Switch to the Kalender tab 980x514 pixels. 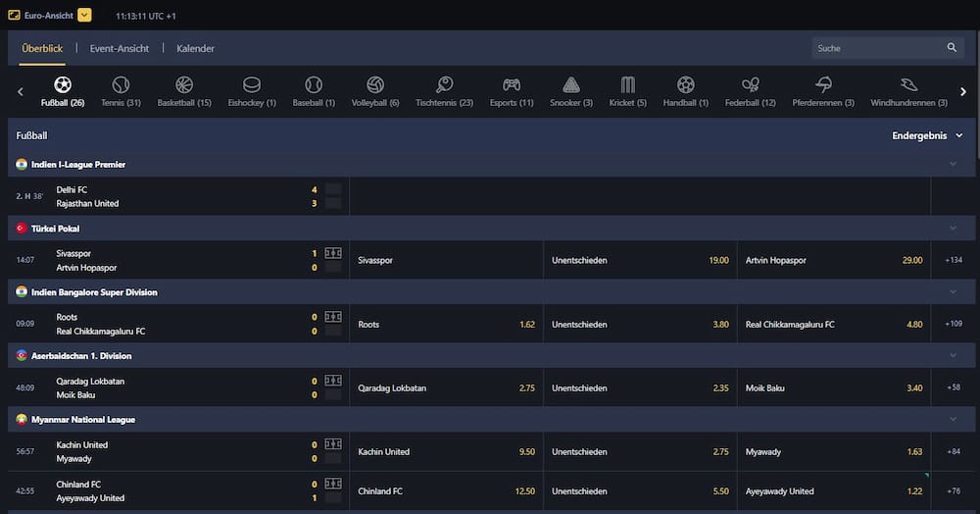[195, 48]
